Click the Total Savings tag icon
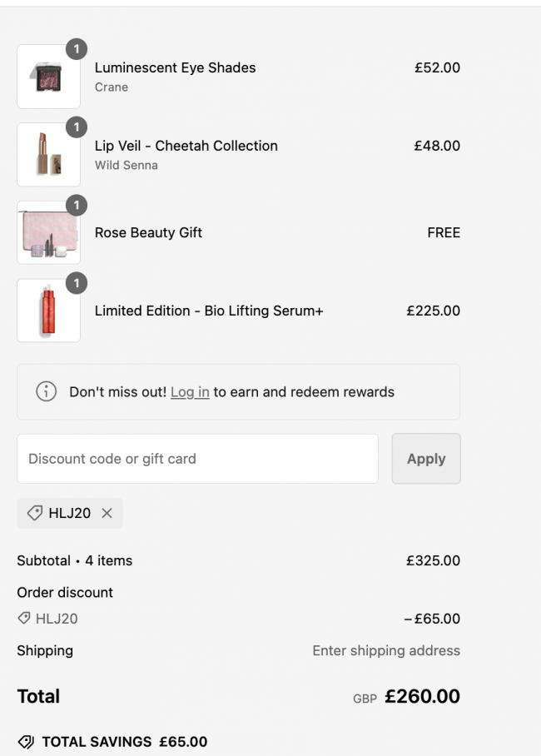Viewport: 541px width, 756px height. click(26, 742)
